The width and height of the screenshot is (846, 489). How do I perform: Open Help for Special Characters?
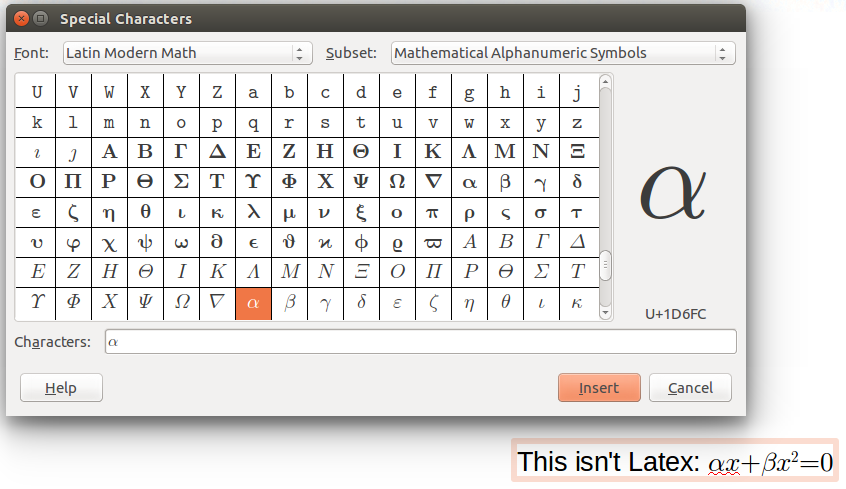[x=61, y=388]
